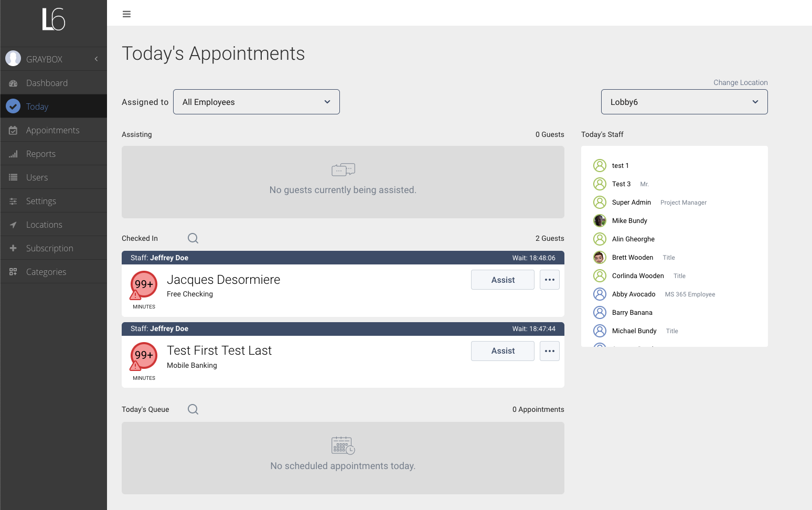Click the L6 logo
The height and width of the screenshot is (510, 812).
point(54,19)
